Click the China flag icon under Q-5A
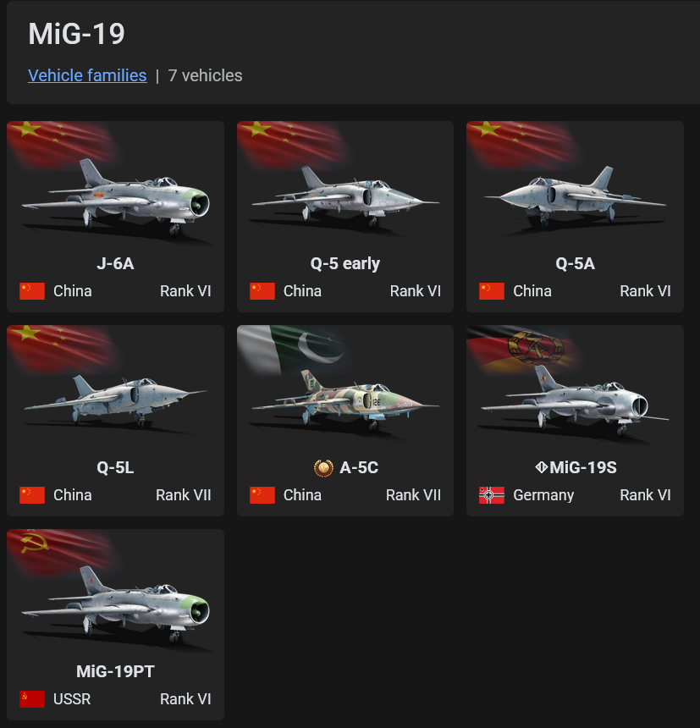Viewport: 700px width, 728px height. [x=492, y=291]
